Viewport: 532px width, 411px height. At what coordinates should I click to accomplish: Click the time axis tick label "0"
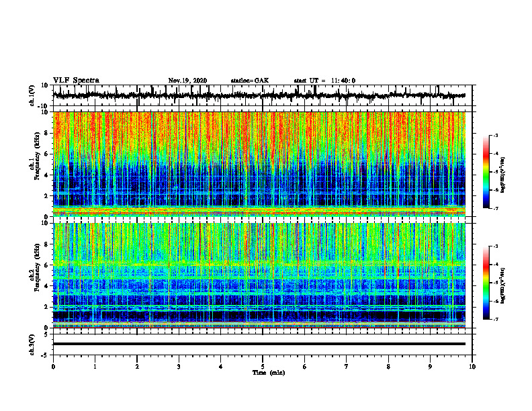(x=53, y=367)
